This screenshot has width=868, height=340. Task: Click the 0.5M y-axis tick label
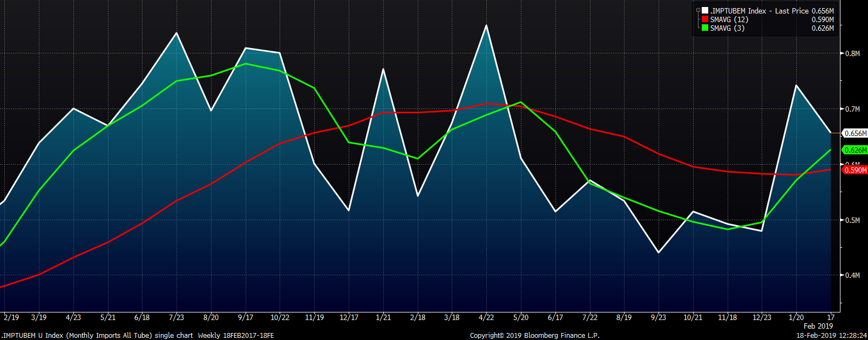pyautogui.click(x=852, y=220)
